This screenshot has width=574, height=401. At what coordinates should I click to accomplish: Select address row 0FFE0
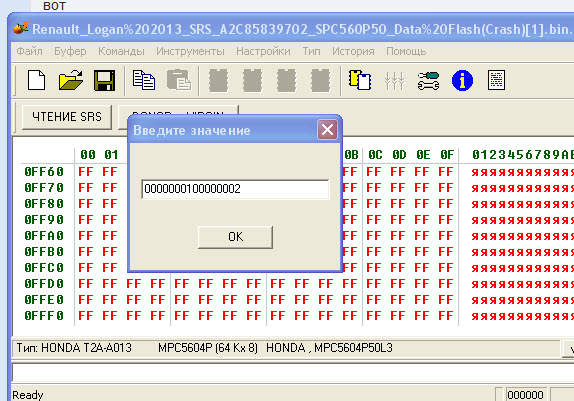[44, 300]
